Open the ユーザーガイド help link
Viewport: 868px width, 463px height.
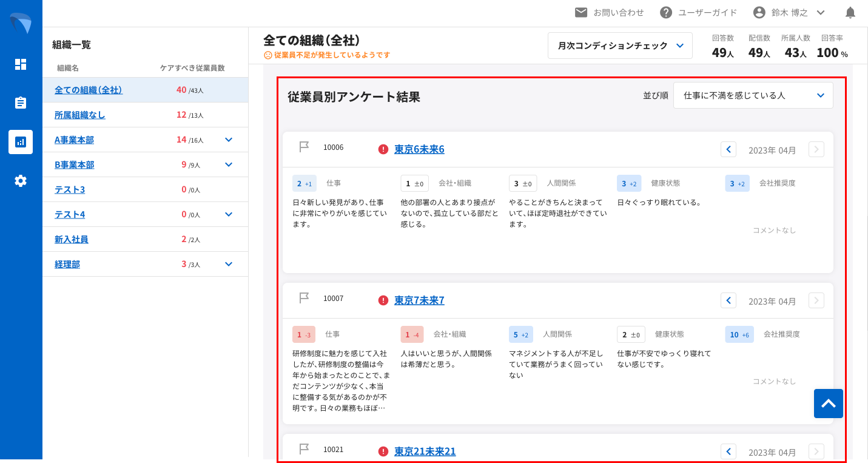pyautogui.click(x=698, y=13)
